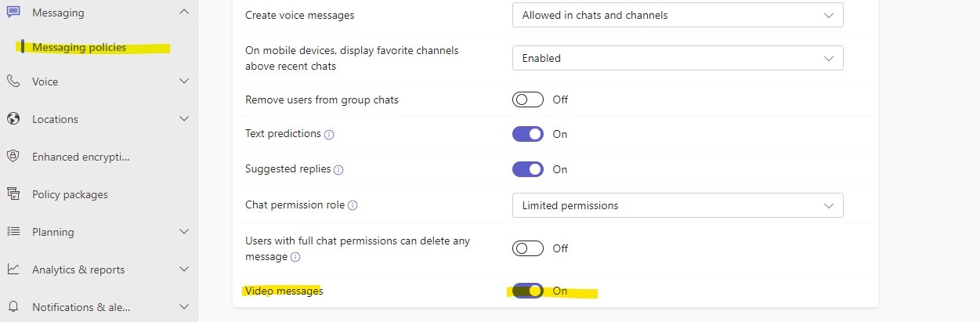Click the Voice phone icon
This screenshot has width=980, height=322.
[x=13, y=81]
